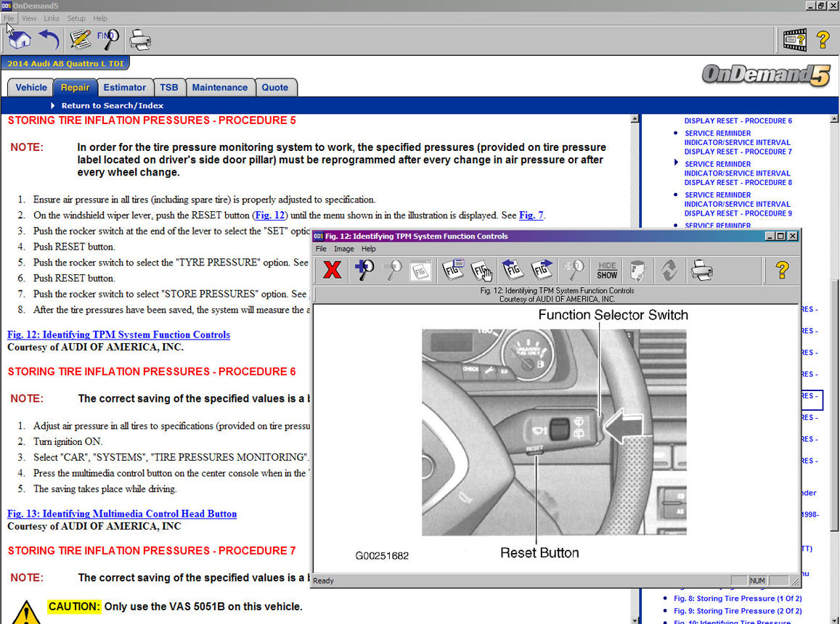This screenshot has height=624, width=840.
Task: Open the video tutorial film icon
Action: [x=794, y=40]
